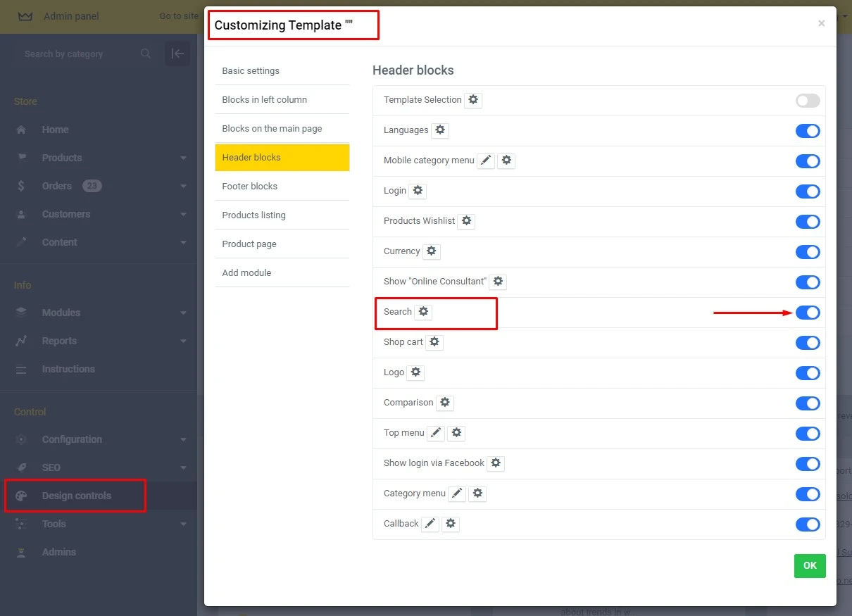Open gear settings for Languages block
This screenshot has height=616, width=852.
pyautogui.click(x=440, y=130)
